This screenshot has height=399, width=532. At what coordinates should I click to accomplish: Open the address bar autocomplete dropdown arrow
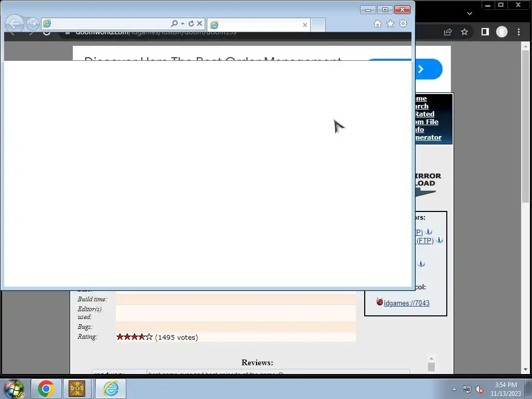[x=182, y=23]
